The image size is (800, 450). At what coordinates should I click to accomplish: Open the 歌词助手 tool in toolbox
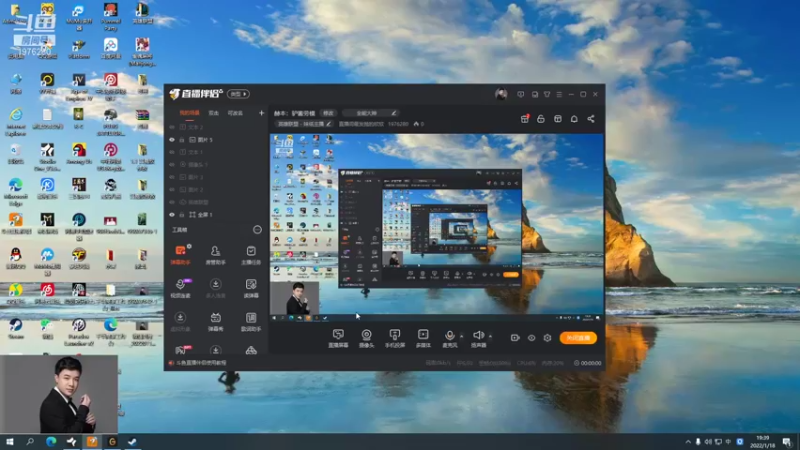point(251,322)
